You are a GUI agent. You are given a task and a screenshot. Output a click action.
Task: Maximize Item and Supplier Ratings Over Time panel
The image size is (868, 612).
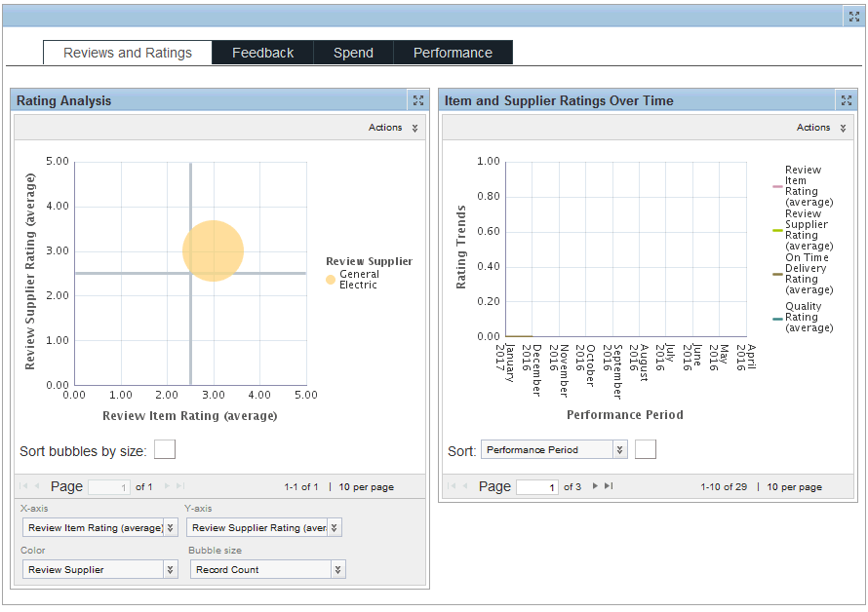[847, 100]
